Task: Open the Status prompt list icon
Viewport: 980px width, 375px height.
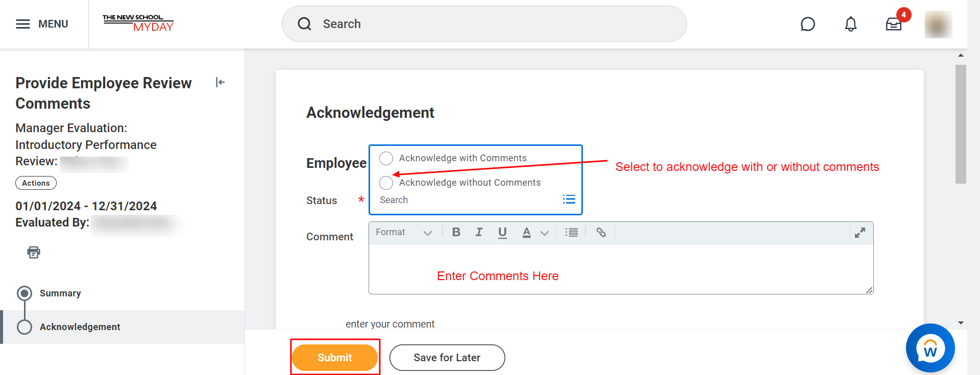Action: tap(569, 199)
